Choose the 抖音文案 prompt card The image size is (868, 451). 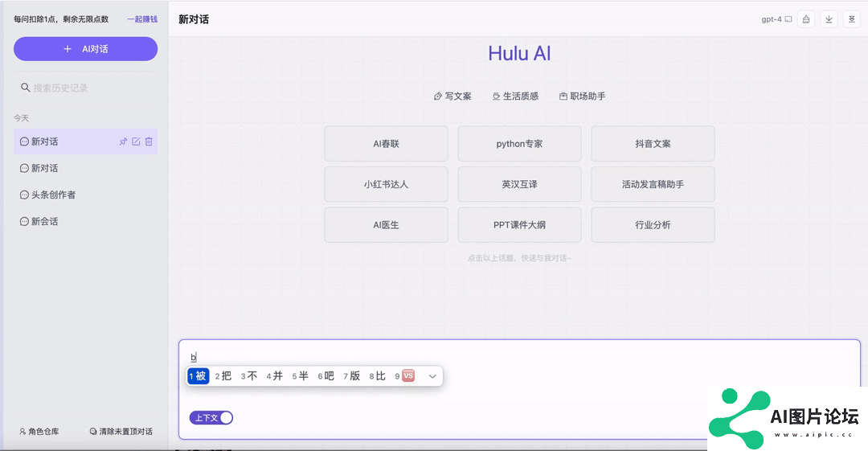653,143
